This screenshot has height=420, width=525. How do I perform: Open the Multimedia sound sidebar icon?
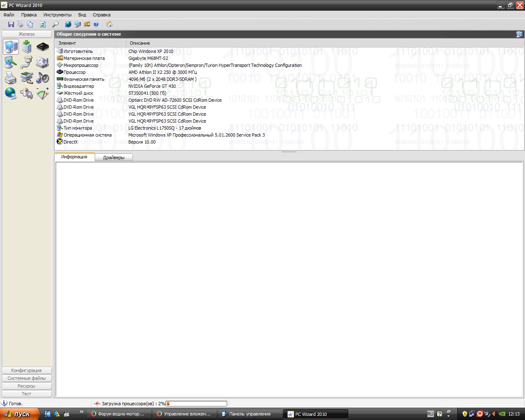(43, 78)
